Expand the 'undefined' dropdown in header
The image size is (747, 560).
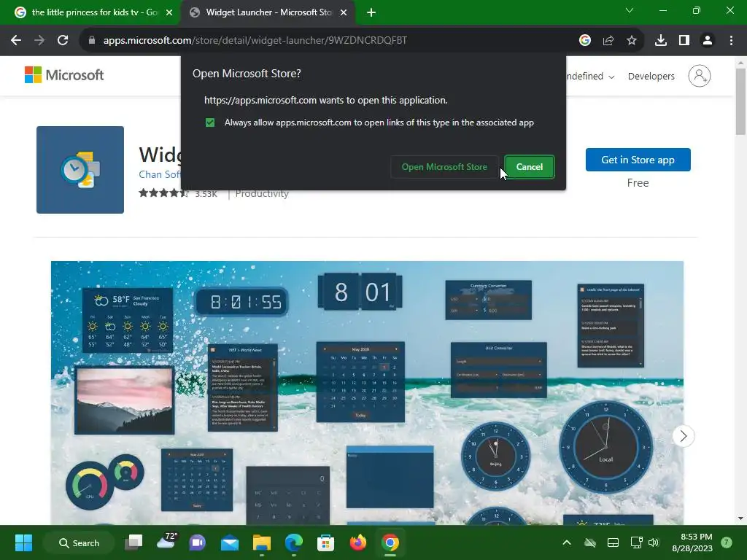tap(589, 76)
